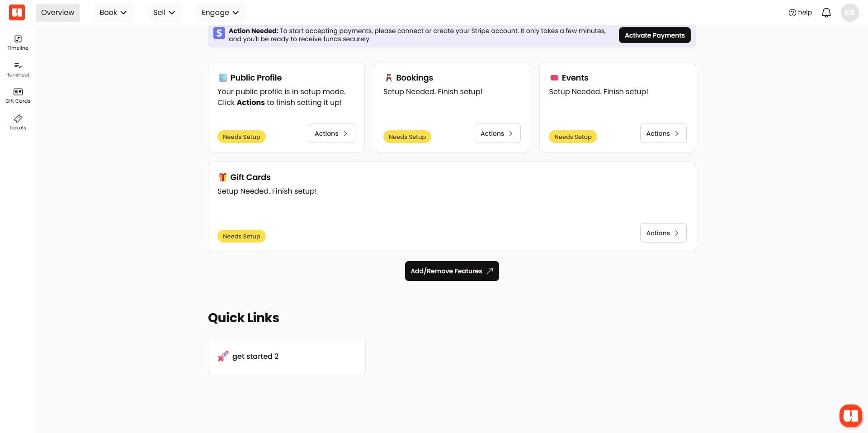Click Add/Remove Features
This screenshot has width=868, height=433.
click(x=451, y=271)
